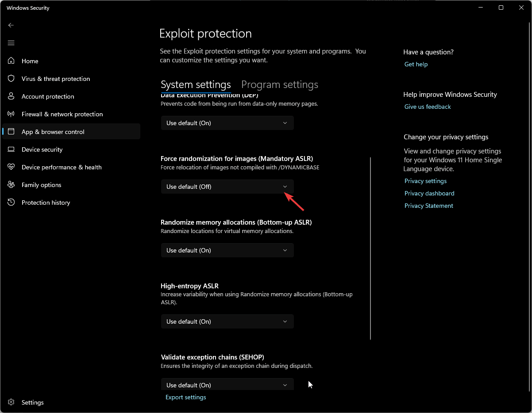Open Protection history clock icon
Image resolution: width=532 pixels, height=413 pixels.
tap(12, 203)
